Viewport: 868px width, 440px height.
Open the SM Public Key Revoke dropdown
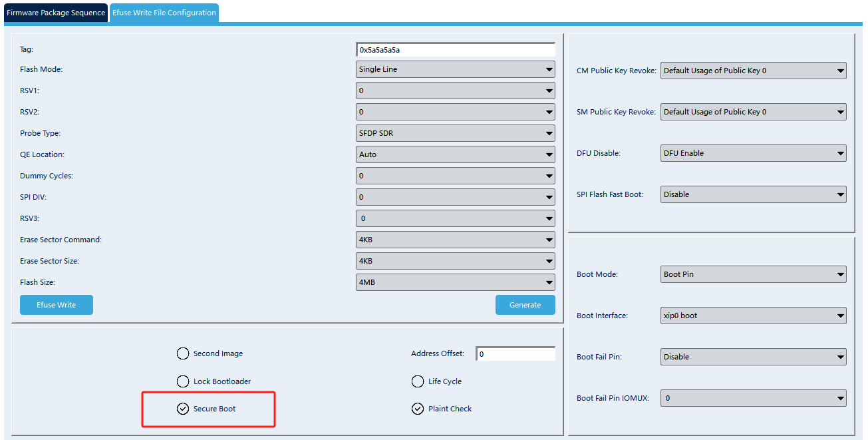pos(754,112)
